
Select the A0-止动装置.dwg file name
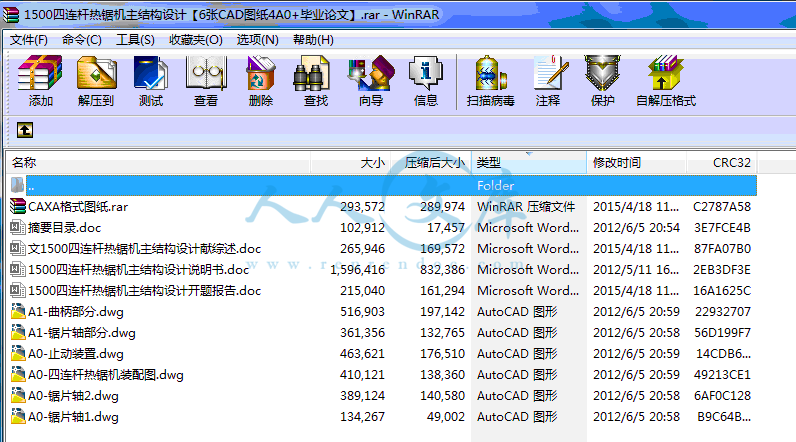point(76,354)
